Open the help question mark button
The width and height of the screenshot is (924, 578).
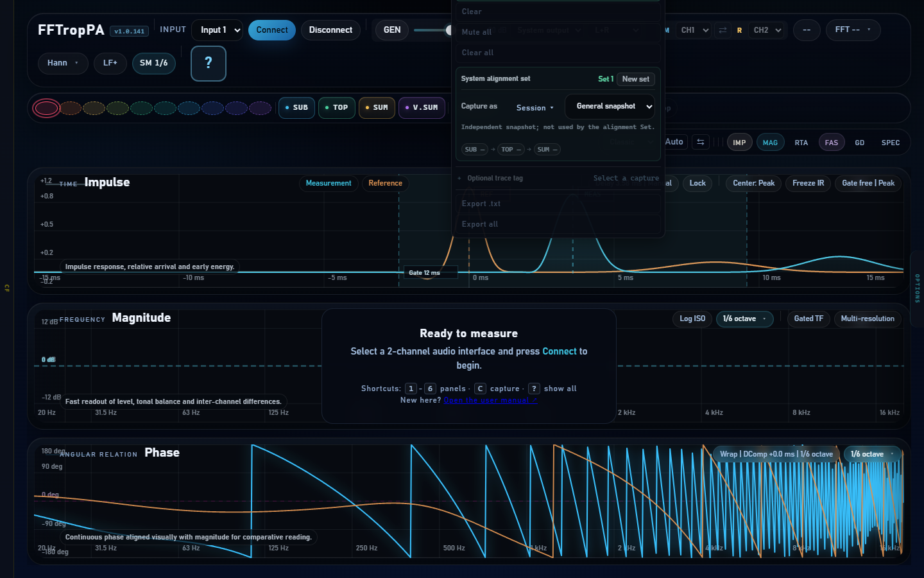(209, 64)
